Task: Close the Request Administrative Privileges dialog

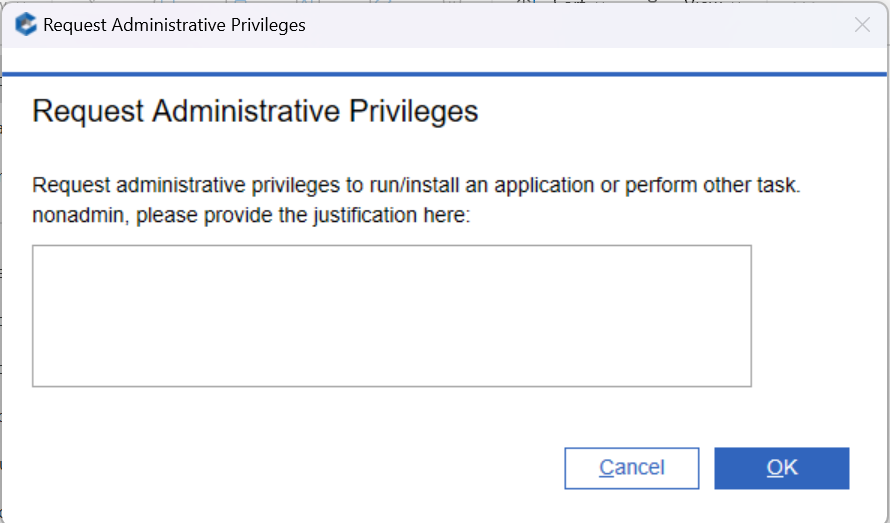Action: [x=862, y=25]
